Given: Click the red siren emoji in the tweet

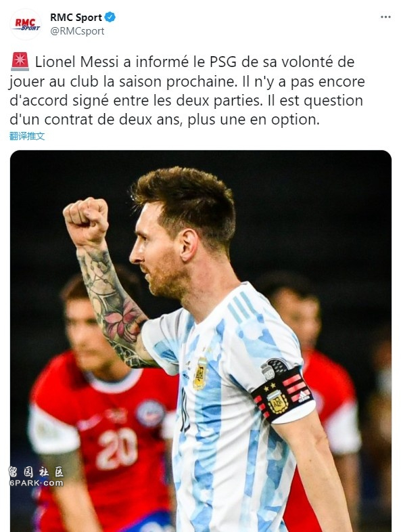Looking at the screenshot, I should pyautogui.click(x=20, y=62).
